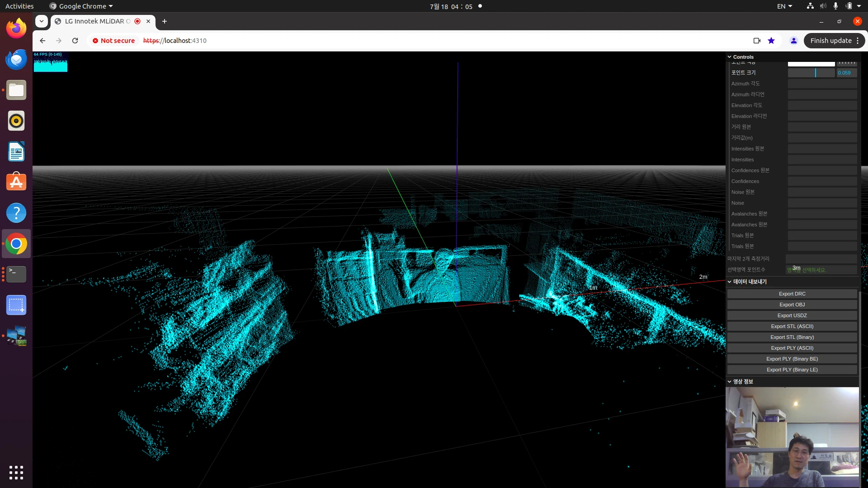Open the Screenshot tool in dock
Screen dimensions: 868x488
(x=16, y=305)
